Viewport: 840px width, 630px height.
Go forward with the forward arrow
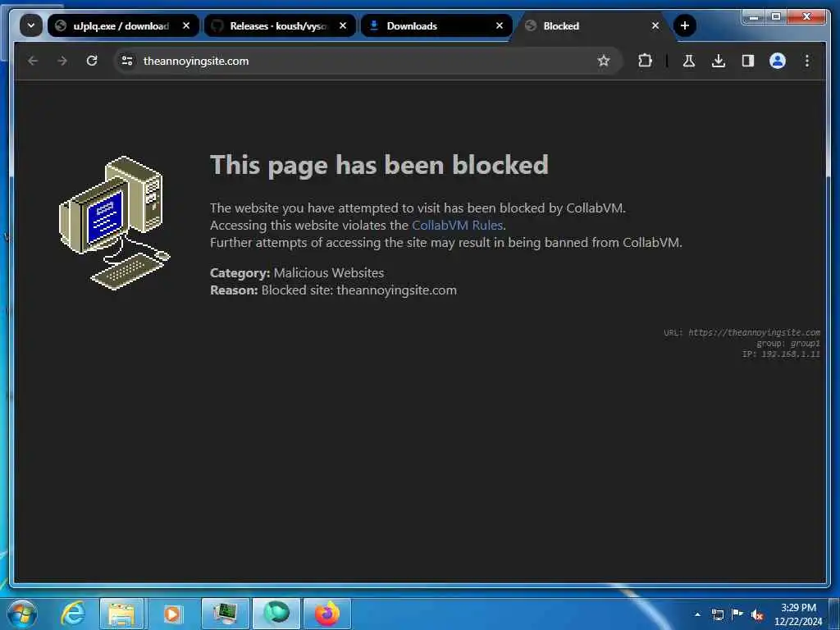pyautogui.click(x=62, y=61)
